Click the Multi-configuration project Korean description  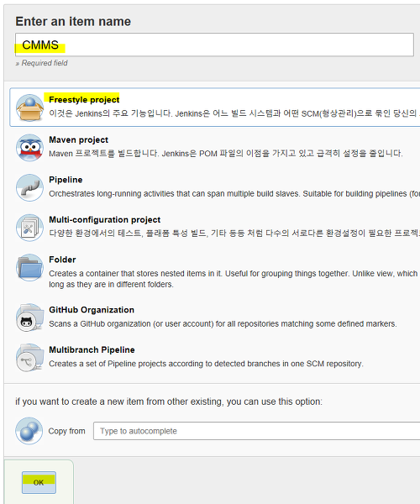tap(234, 234)
